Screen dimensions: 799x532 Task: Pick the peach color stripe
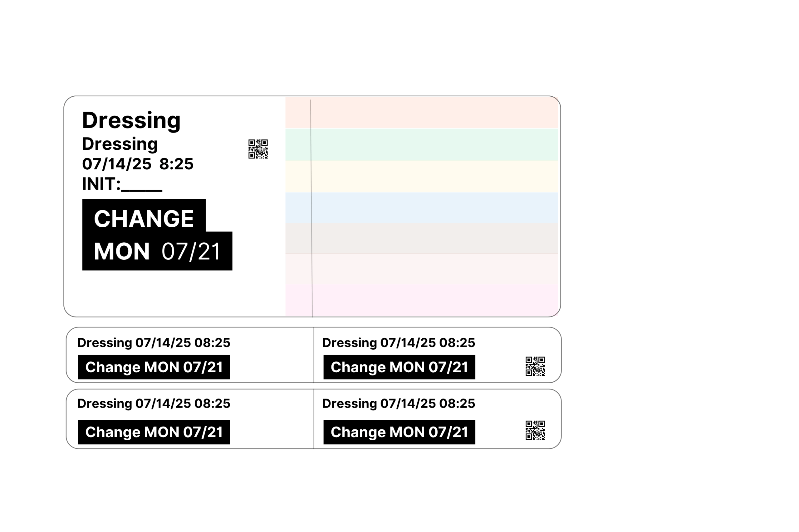click(421, 112)
